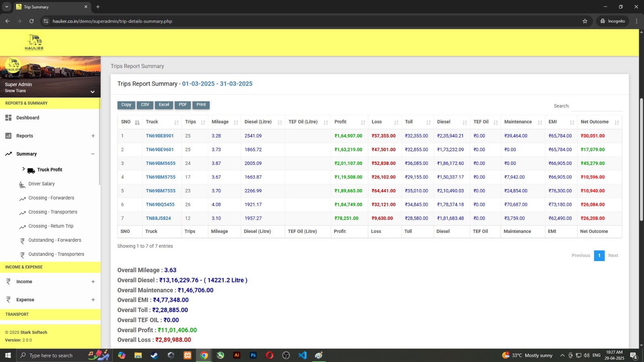Open Driver Salary summary
Viewport: 644px width, 362px height.
(41, 184)
